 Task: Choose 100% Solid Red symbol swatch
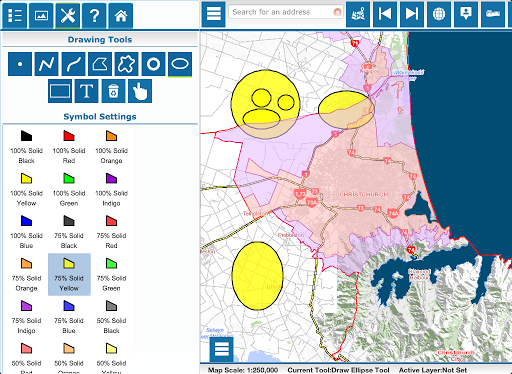(69, 147)
